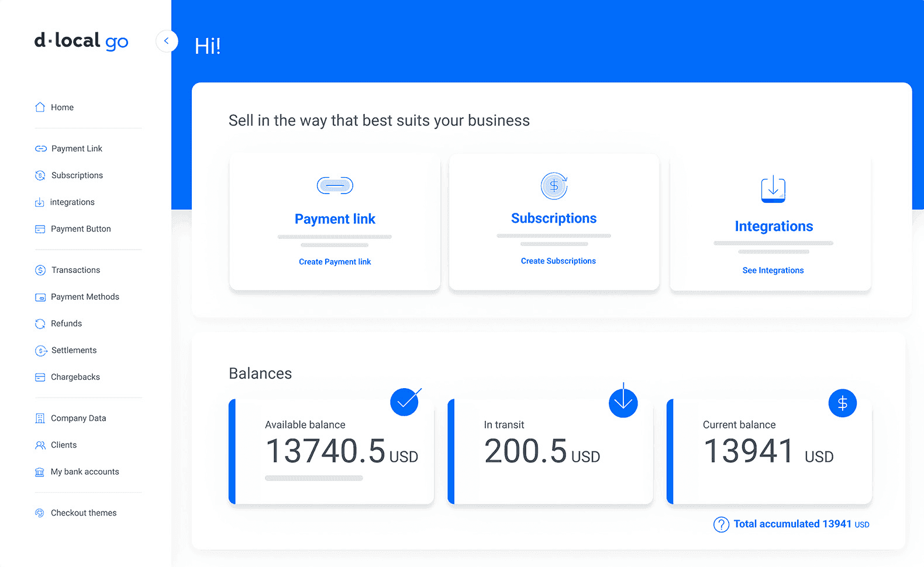Click the Current balance label

[x=739, y=425]
